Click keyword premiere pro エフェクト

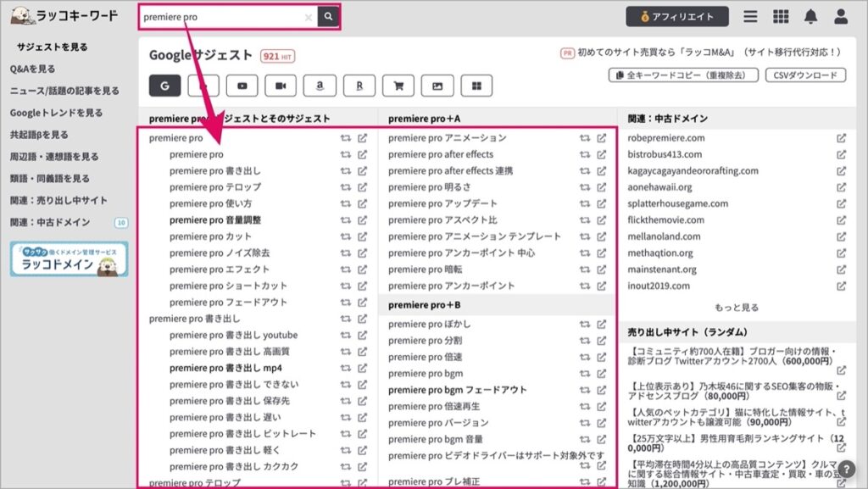coord(220,270)
